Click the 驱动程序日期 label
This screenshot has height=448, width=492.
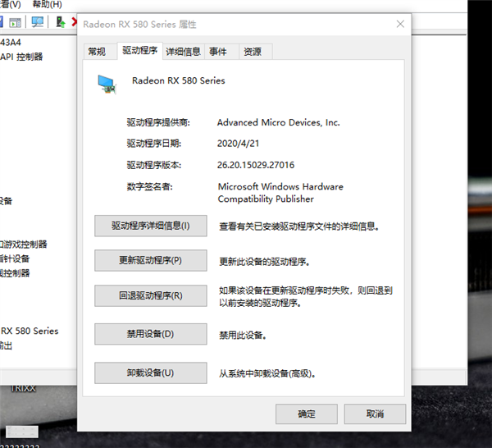tap(154, 144)
